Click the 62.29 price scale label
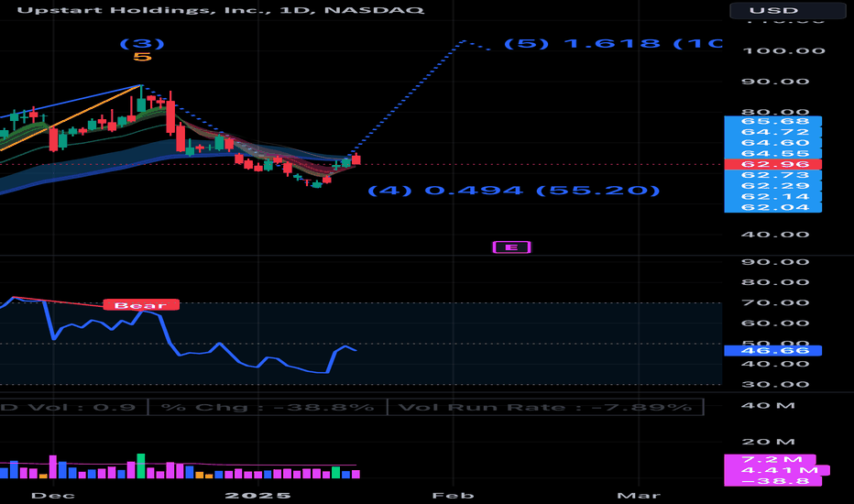 [x=772, y=186]
